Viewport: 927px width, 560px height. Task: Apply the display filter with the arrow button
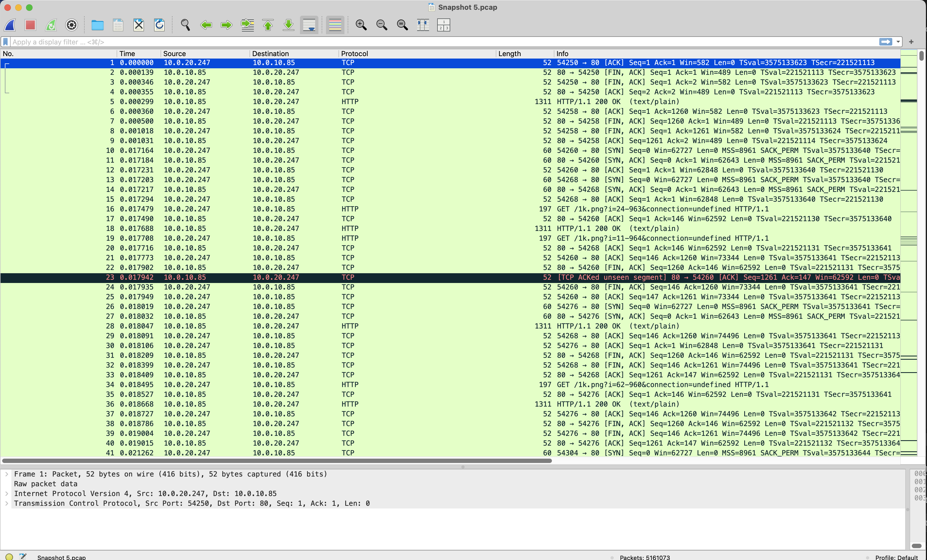click(886, 42)
